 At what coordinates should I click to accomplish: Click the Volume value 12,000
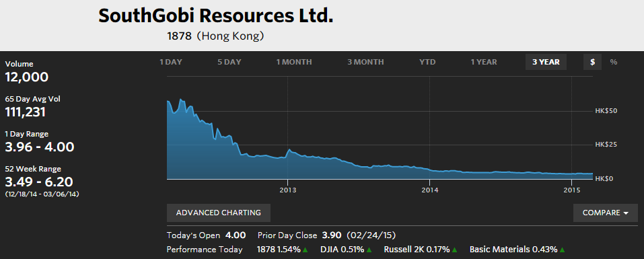tap(27, 77)
